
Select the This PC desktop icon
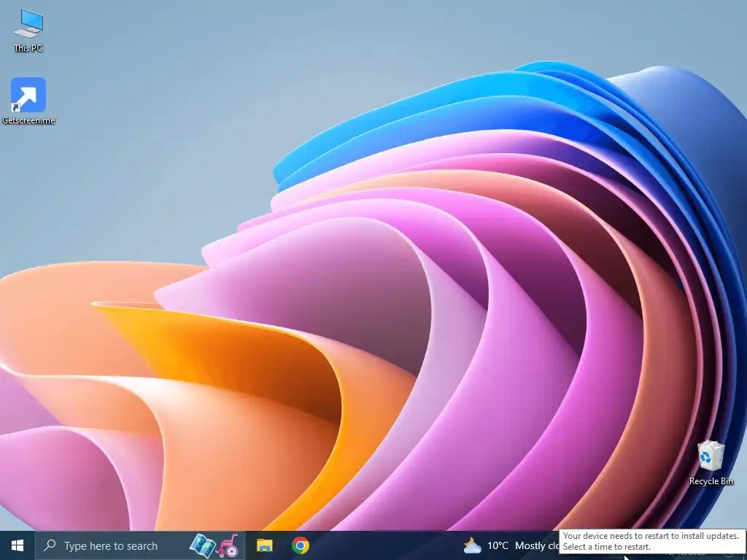pos(28,31)
